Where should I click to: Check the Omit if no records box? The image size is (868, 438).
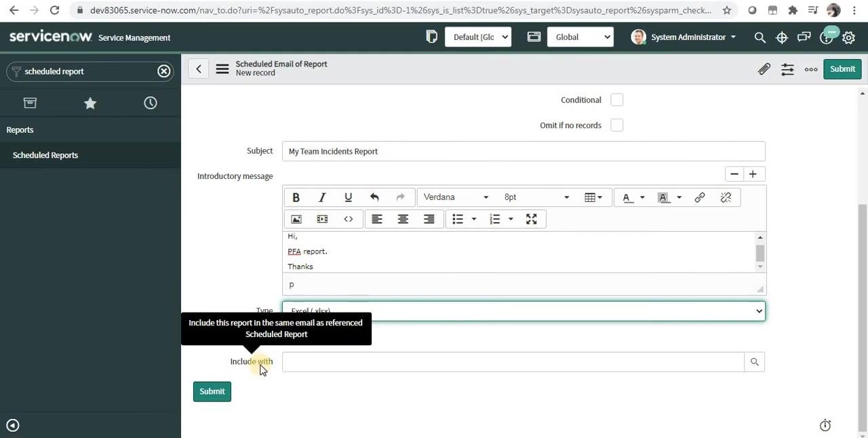pyautogui.click(x=616, y=125)
